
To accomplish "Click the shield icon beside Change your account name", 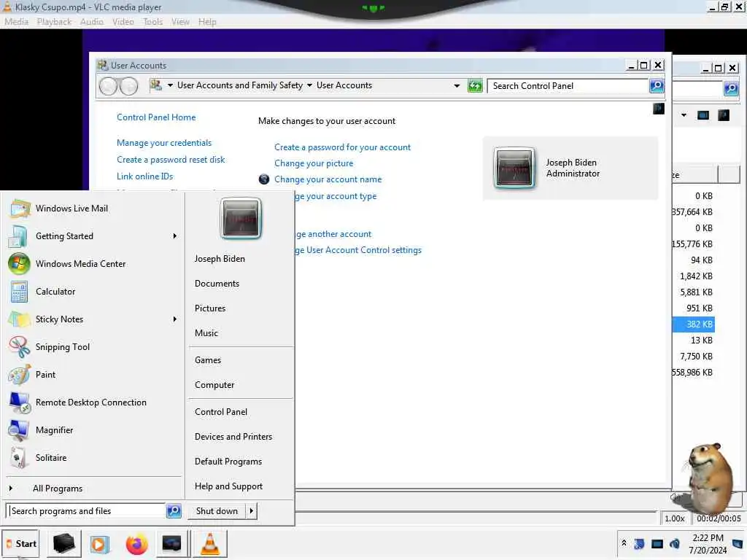I will [x=264, y=179].
